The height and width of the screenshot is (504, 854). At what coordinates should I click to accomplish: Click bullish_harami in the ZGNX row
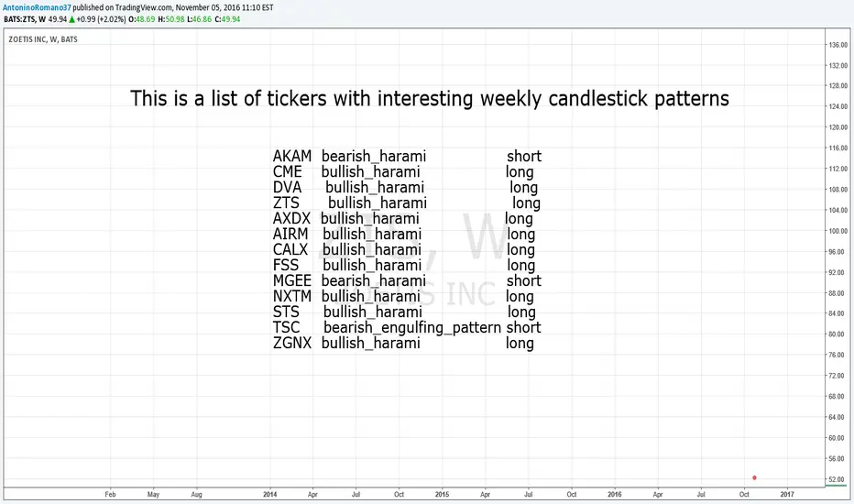370,344
